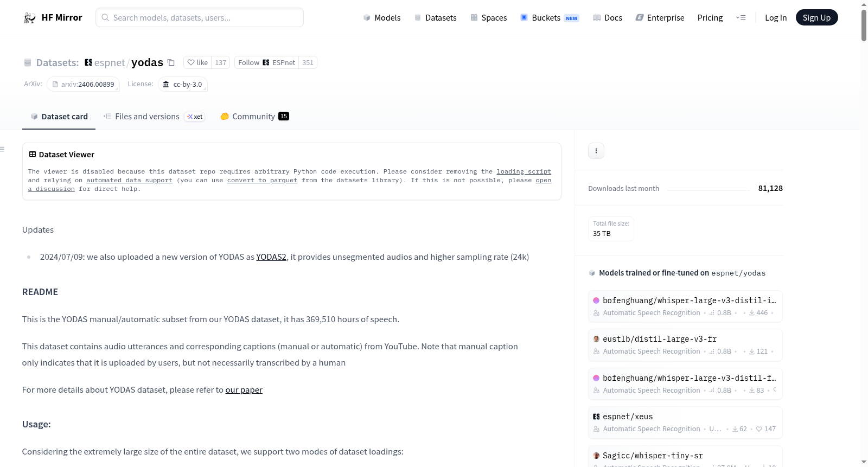Open the Models navigation item

pyautogui.click(x=382, y=18)
